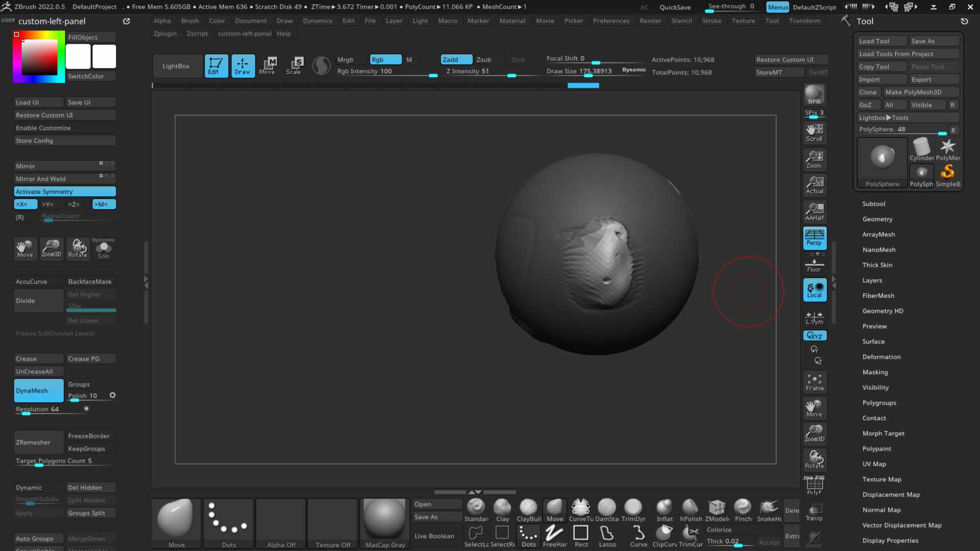Expand the Subtool palette section

873,204
